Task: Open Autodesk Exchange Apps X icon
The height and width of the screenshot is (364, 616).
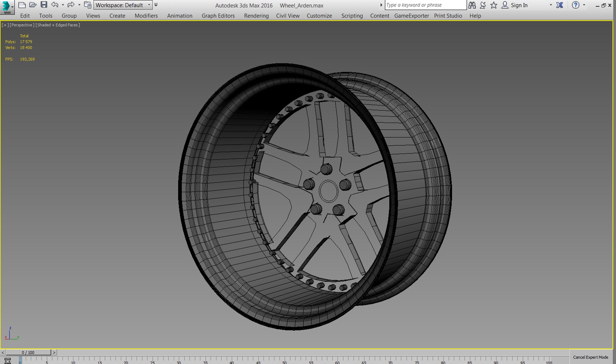Action: tap(560, 5)
